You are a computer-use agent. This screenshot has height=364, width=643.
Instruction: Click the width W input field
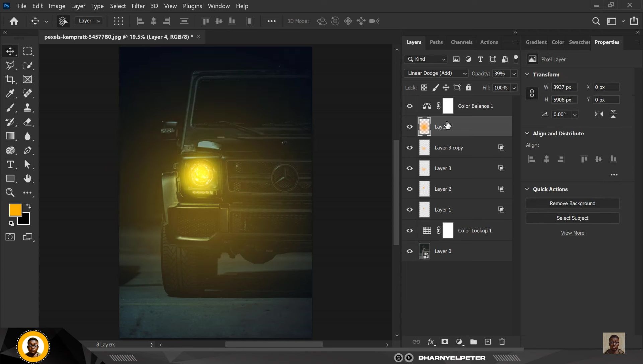pos(564,87)
